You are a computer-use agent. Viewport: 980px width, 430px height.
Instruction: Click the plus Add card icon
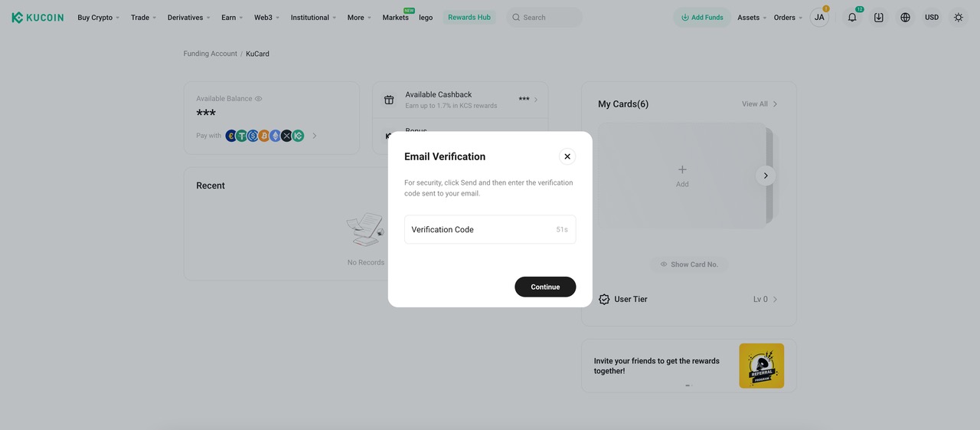point(682,169)
